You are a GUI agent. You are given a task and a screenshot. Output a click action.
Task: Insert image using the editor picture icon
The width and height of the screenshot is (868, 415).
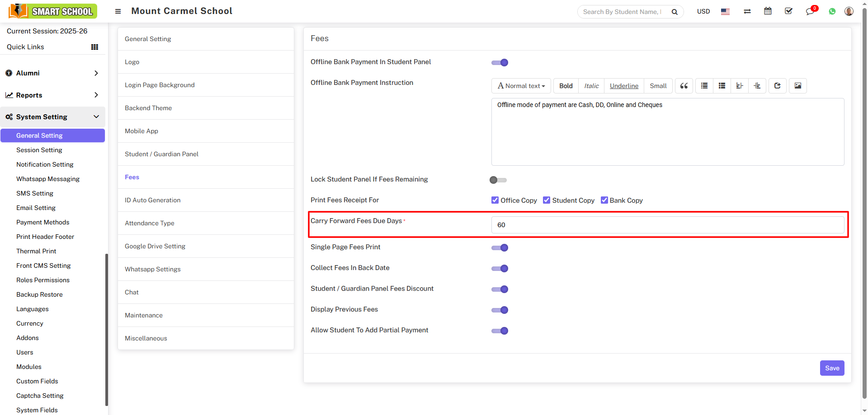point(797,86)
